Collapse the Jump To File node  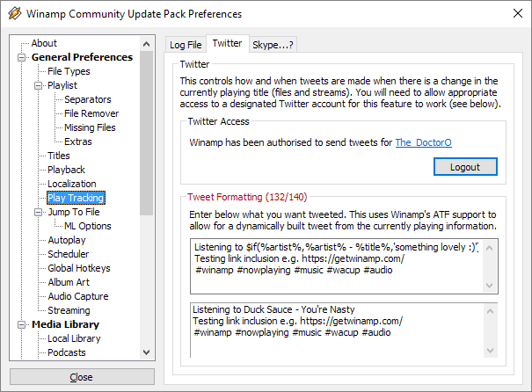[x=39, y=212]
